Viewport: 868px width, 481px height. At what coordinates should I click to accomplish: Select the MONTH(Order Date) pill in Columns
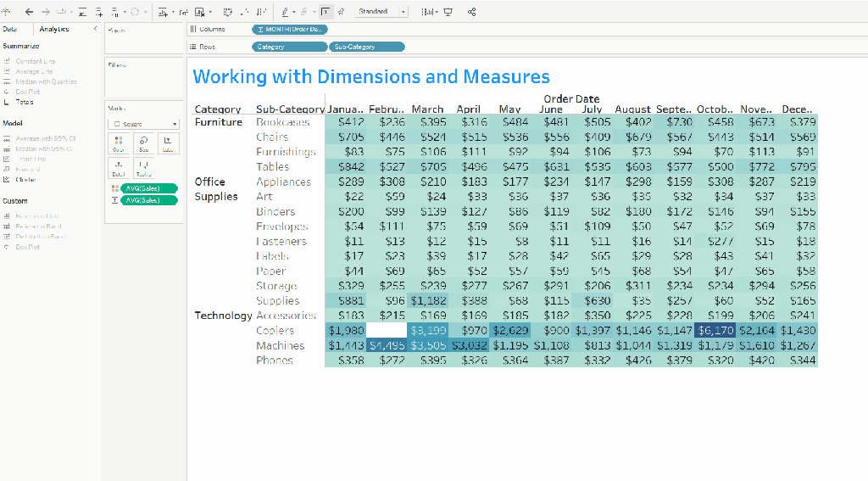click(x=290, y=30)
